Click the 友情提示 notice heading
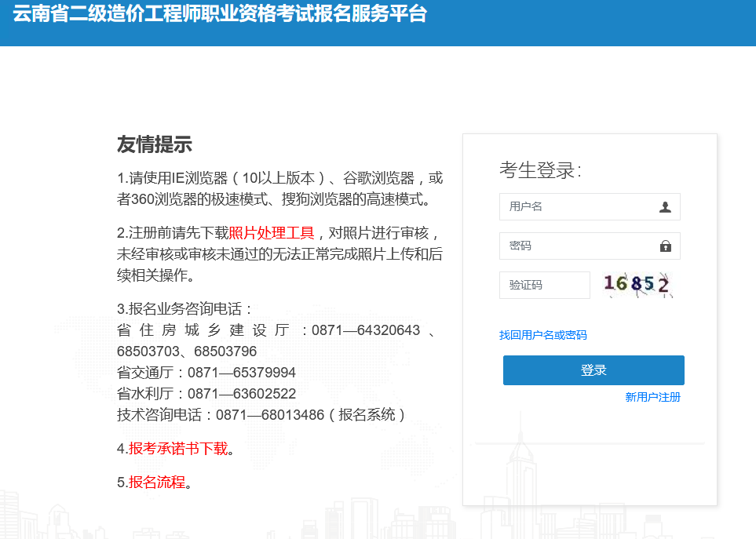This screenshot has height=539, width=756. coord(154,144)
